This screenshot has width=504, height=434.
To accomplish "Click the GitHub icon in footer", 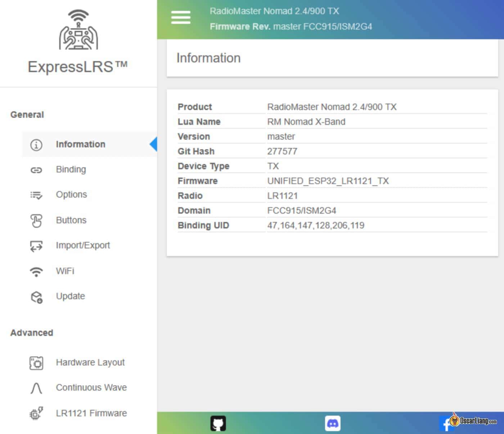I will point(218,424).
